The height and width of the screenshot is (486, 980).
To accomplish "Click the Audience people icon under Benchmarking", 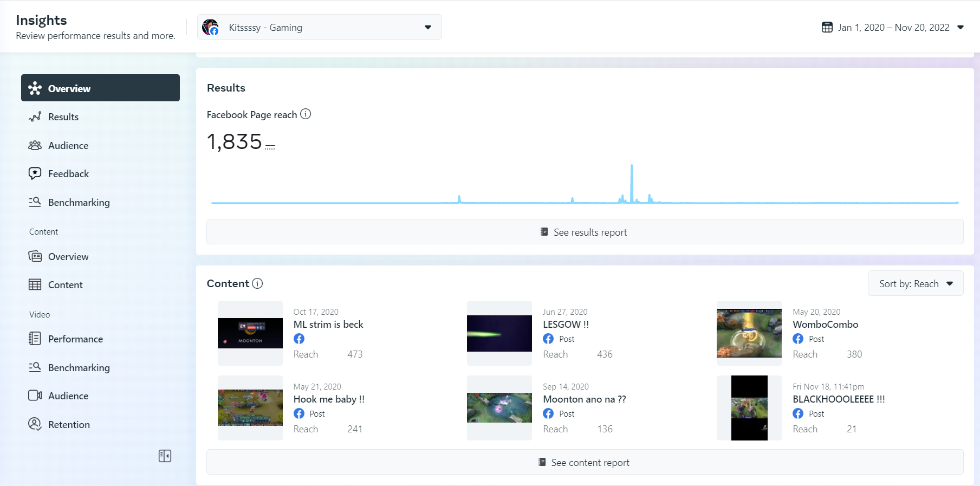I will [x=35, y=145].
